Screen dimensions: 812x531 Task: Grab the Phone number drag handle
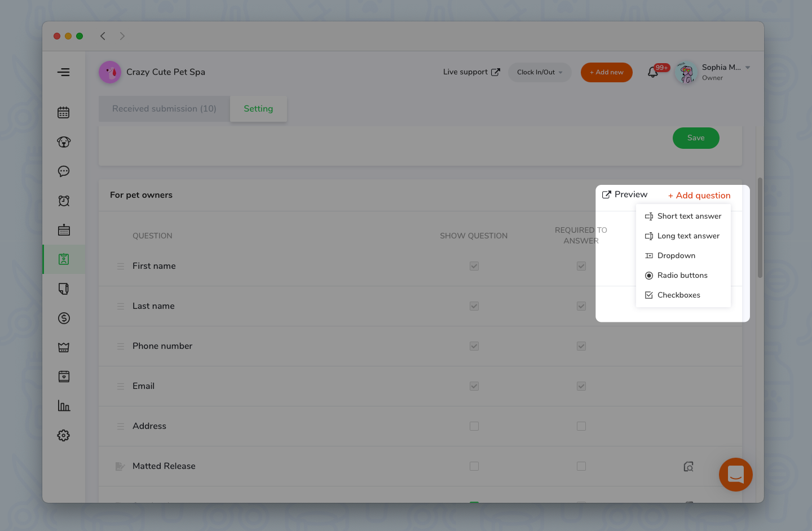coord(120,346)
